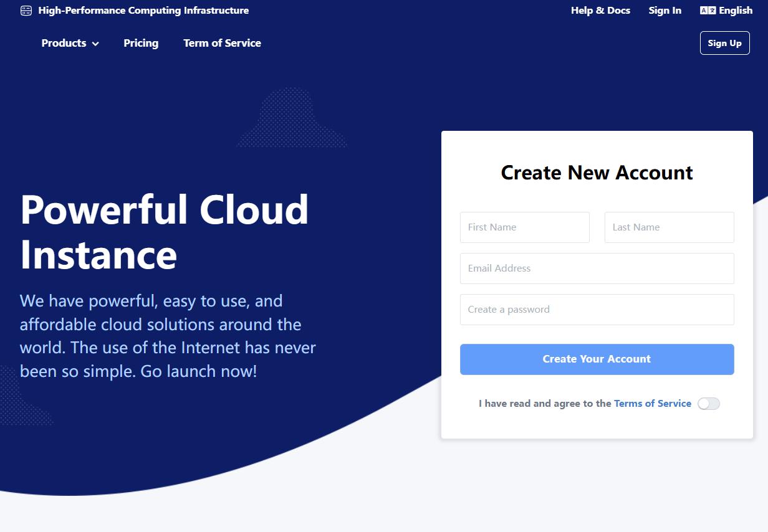Click the Create New Account heading
This screenshot has width=768, height=532.
(597, 173)
